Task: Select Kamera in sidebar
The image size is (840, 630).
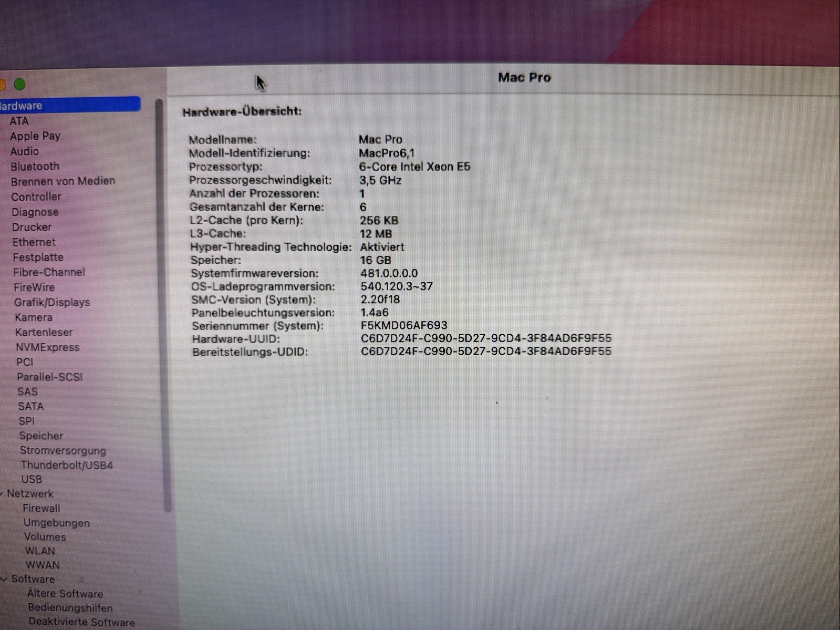Action: pos(33,317)
